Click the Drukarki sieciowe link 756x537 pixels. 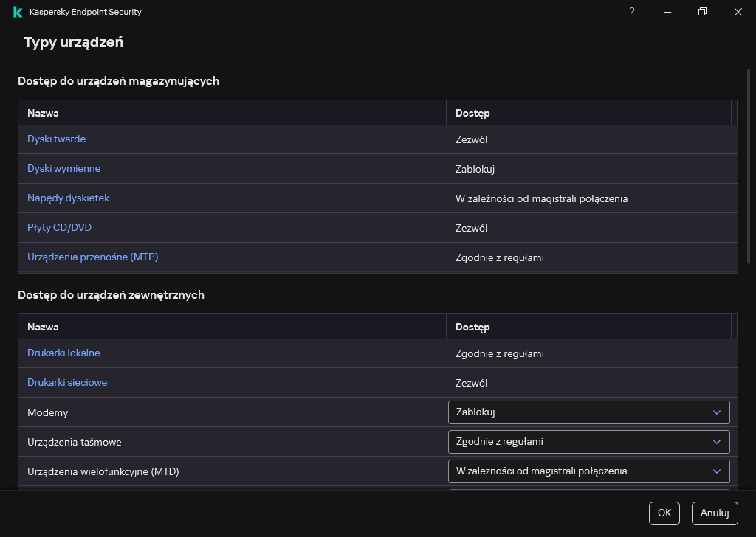67,383
